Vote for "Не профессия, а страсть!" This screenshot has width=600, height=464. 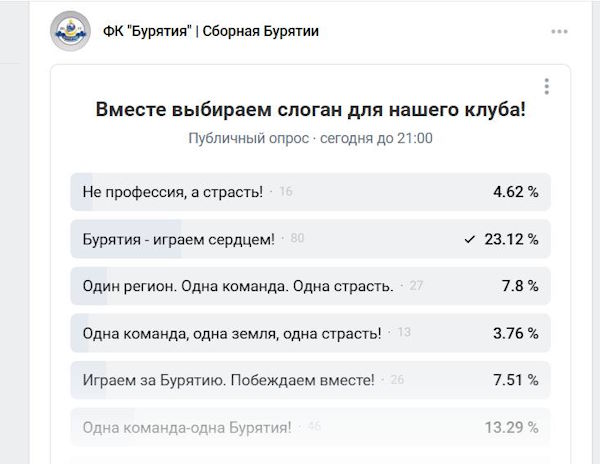click(x=173, y=191)
